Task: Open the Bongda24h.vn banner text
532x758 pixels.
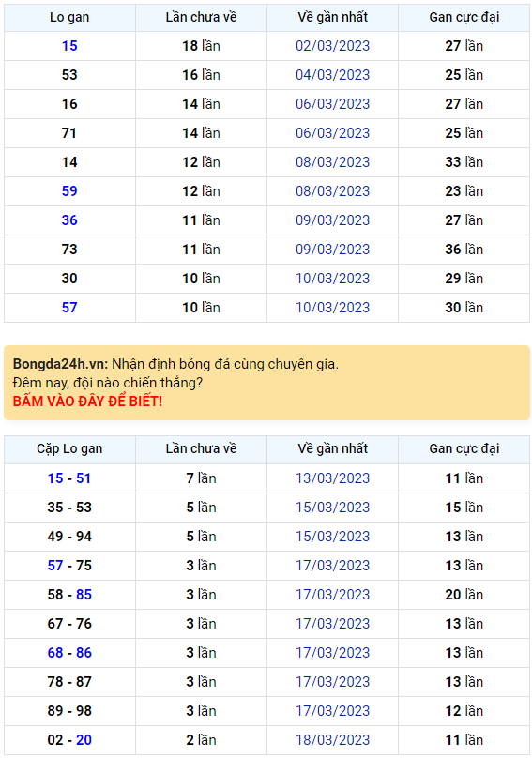Action: coord(175,364)
